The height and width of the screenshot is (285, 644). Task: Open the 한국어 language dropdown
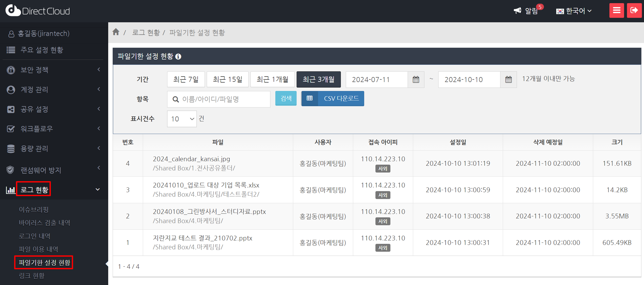(574, 11)
